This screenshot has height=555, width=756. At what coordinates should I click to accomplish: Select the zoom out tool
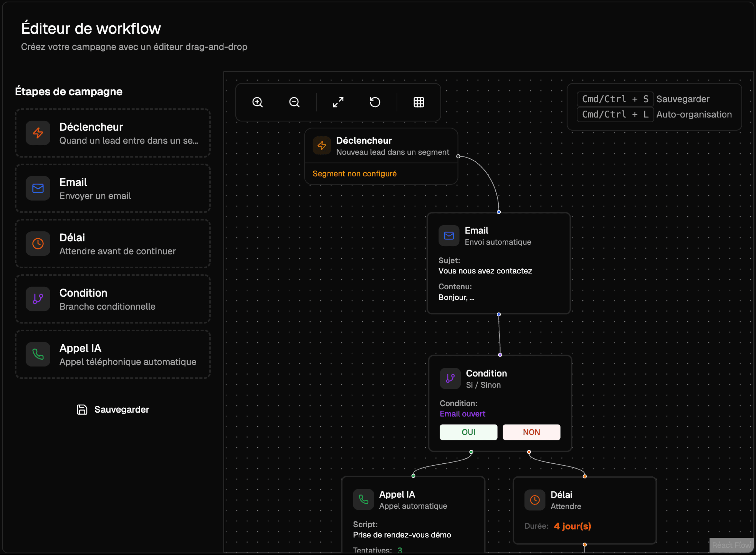point(294,102)
